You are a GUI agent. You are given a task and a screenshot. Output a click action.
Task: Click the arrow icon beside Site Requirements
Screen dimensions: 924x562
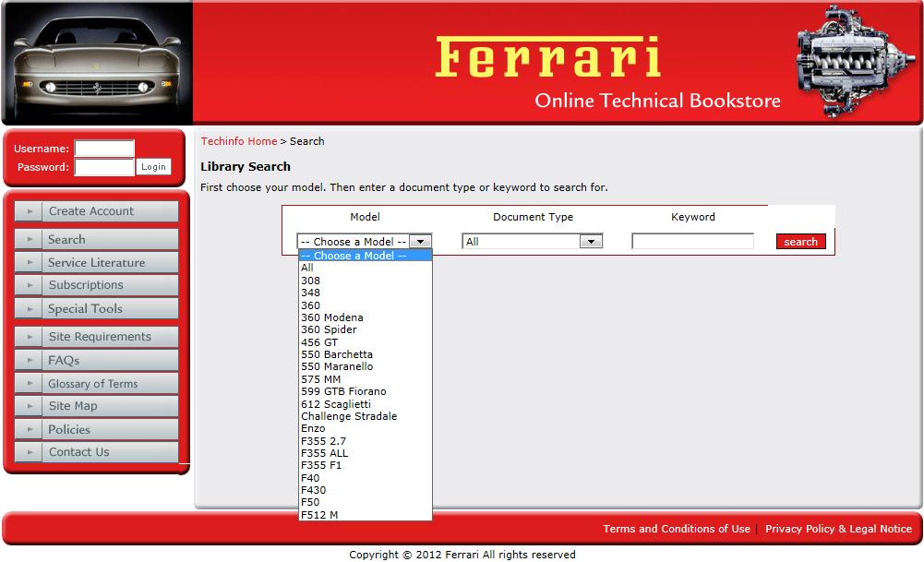[30, 337]
